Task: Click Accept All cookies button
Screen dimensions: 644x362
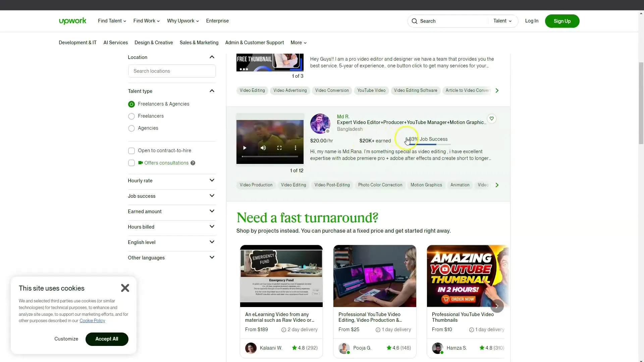Action: click(106, 339)
